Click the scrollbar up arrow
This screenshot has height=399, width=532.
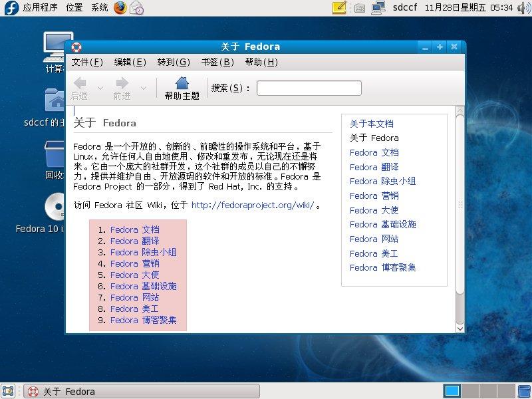[460, 110]
